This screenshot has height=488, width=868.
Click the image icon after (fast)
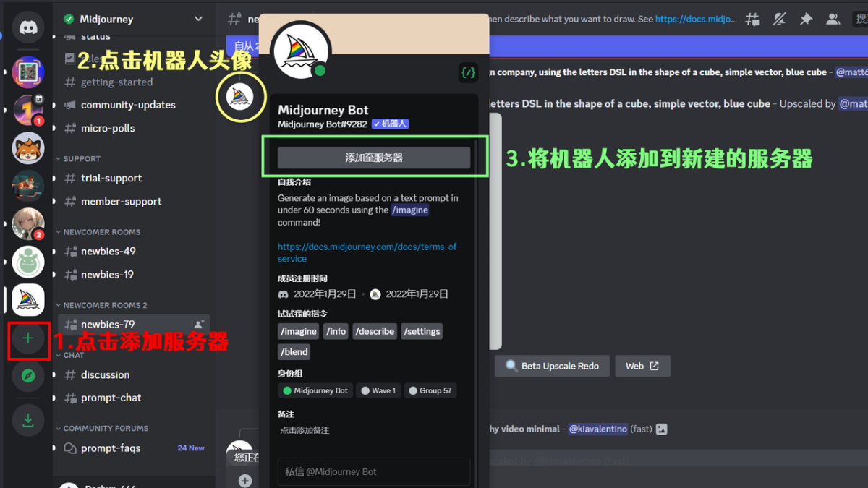coord(661,429)
